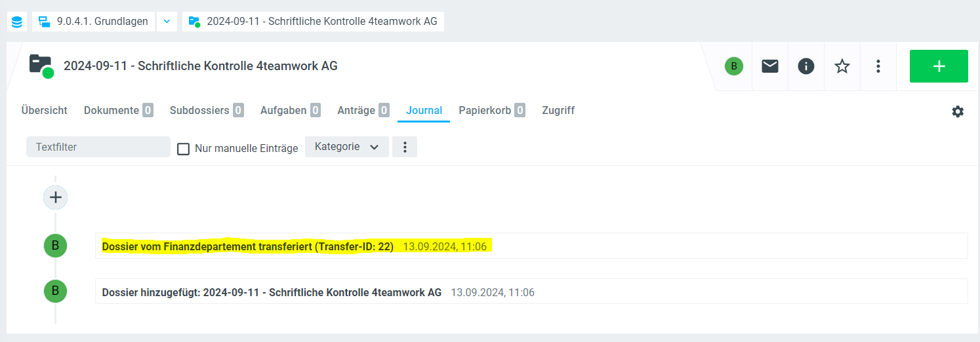Open the mail envelope icon
The height and width of the screenshot is (342, 980).
tap(769, 66)
